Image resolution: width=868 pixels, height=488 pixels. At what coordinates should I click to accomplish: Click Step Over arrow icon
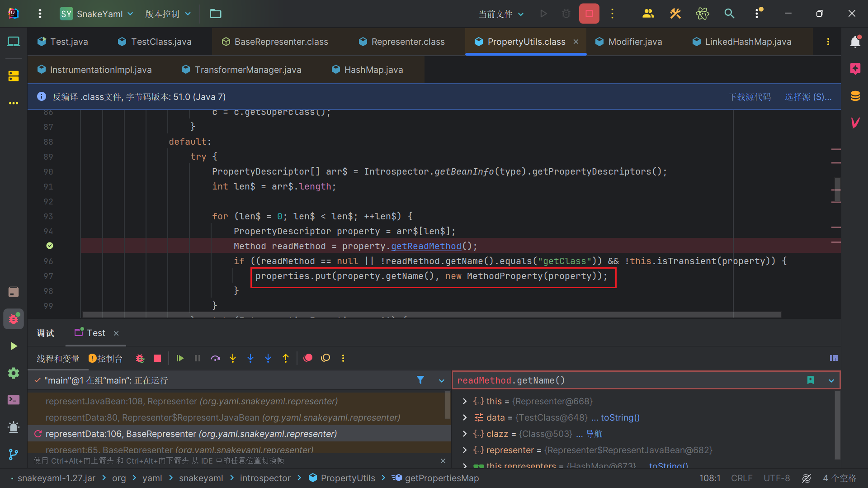click(x=215, y=358)
